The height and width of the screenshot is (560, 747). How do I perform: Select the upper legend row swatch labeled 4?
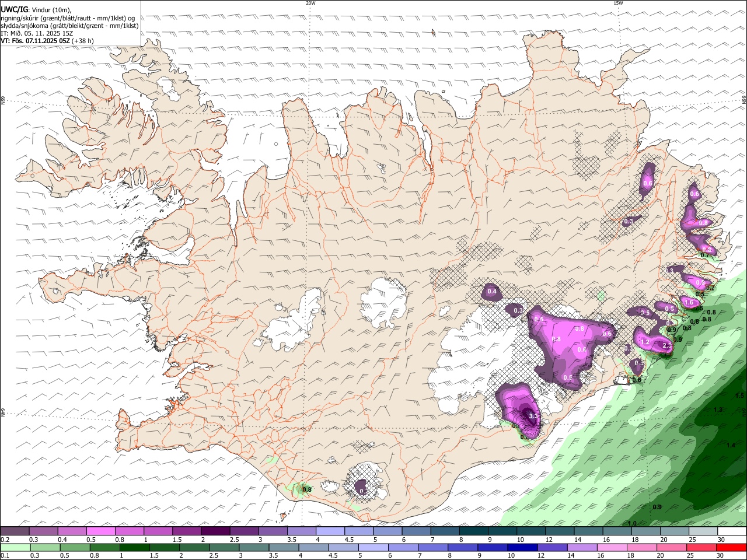point(329,531)
